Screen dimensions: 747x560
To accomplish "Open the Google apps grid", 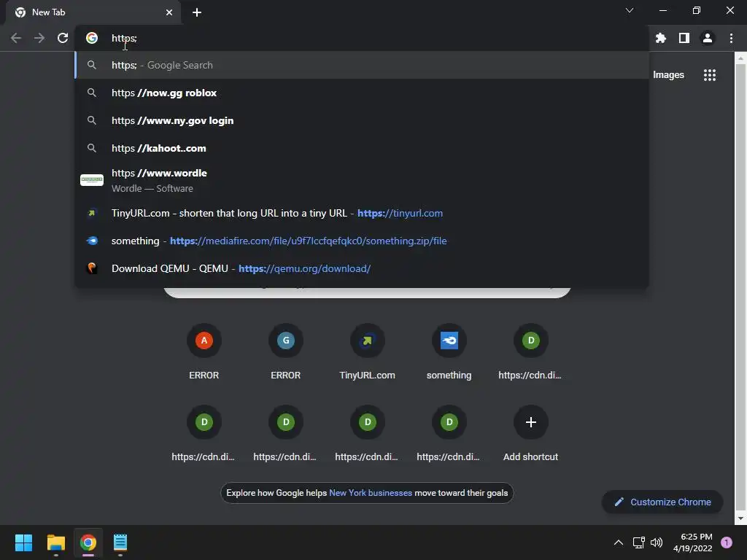I will pyautogui.click(x=710, y=75).
